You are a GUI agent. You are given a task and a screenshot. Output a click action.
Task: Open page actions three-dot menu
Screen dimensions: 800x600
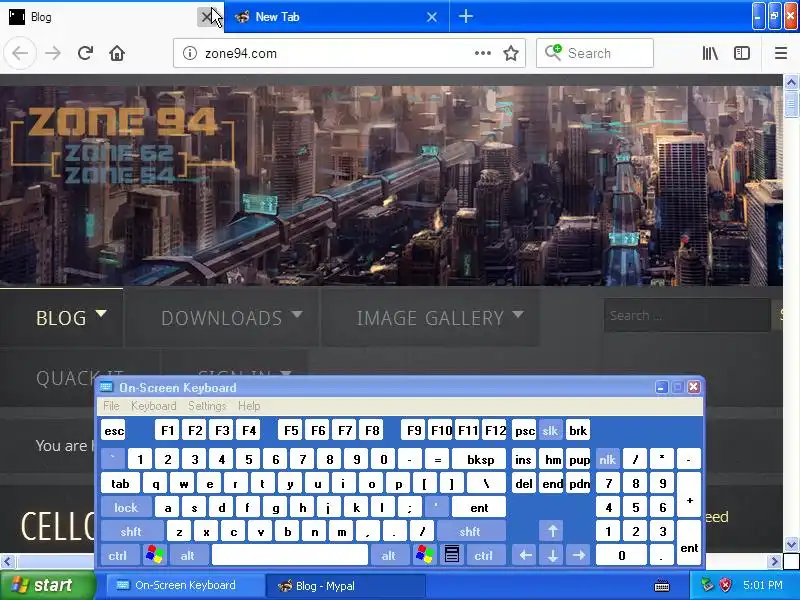click(483, 53)
